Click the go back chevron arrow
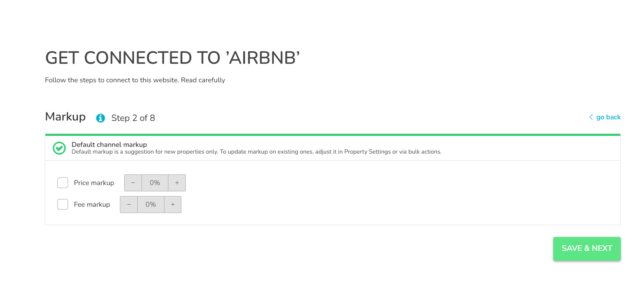 point(591,117)
